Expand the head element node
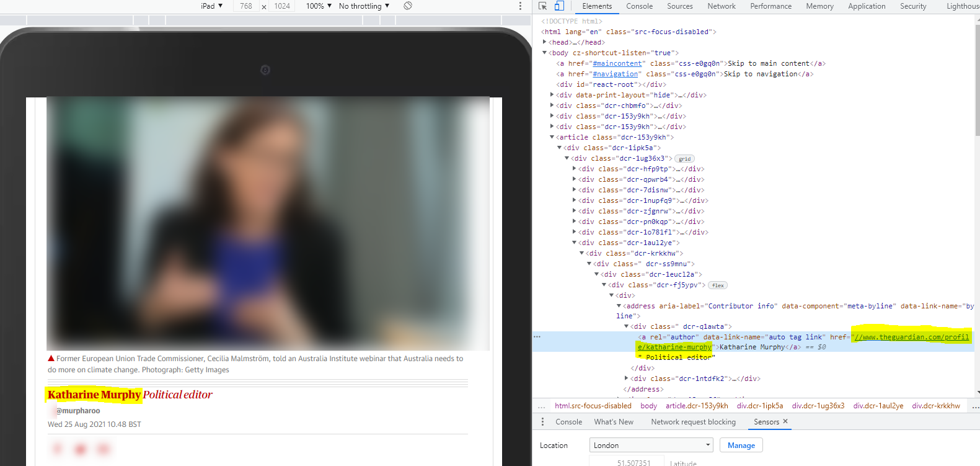The width and height of the screenshot is (980, 466). (545, 42)
